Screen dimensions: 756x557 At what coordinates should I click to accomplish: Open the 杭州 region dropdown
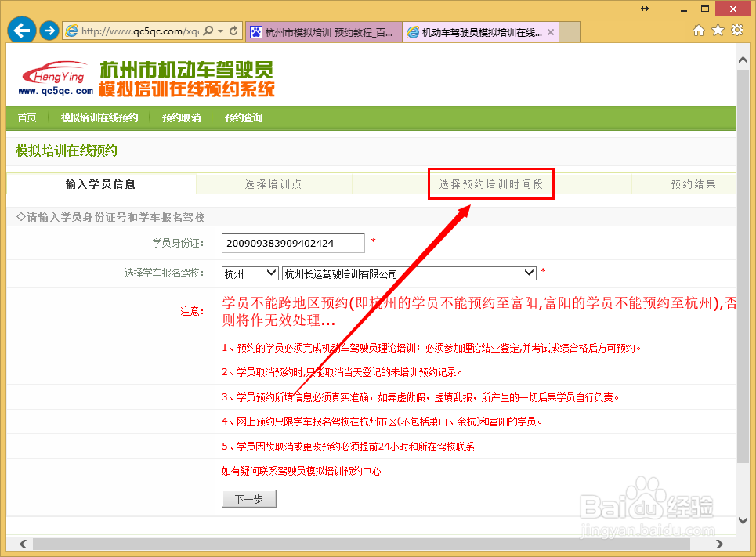pos(250,273)
